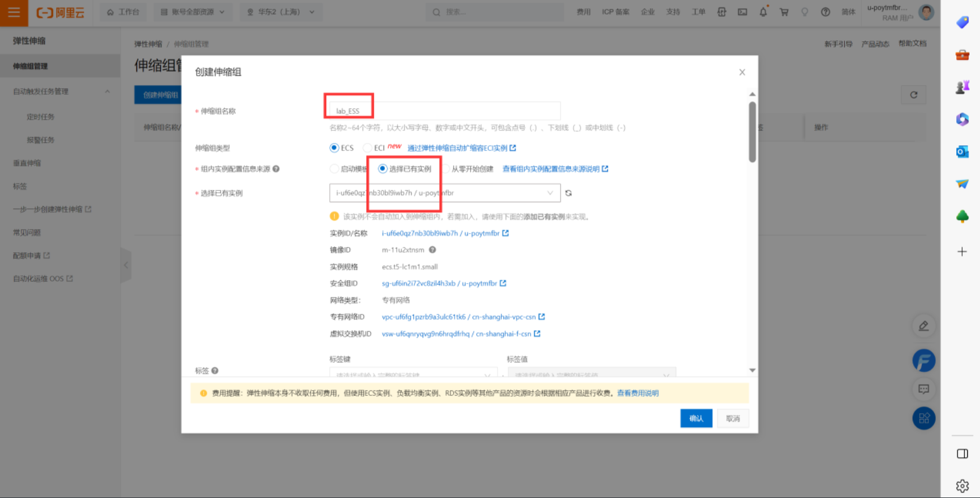Open the chess piece icon in sidebar
Screen dimensions: 980x498
coord(963,87)
